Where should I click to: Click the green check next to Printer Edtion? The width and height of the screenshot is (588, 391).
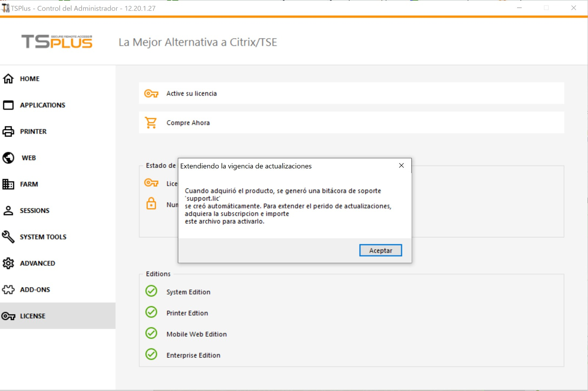pyautogui.click(x=151, y=312)
